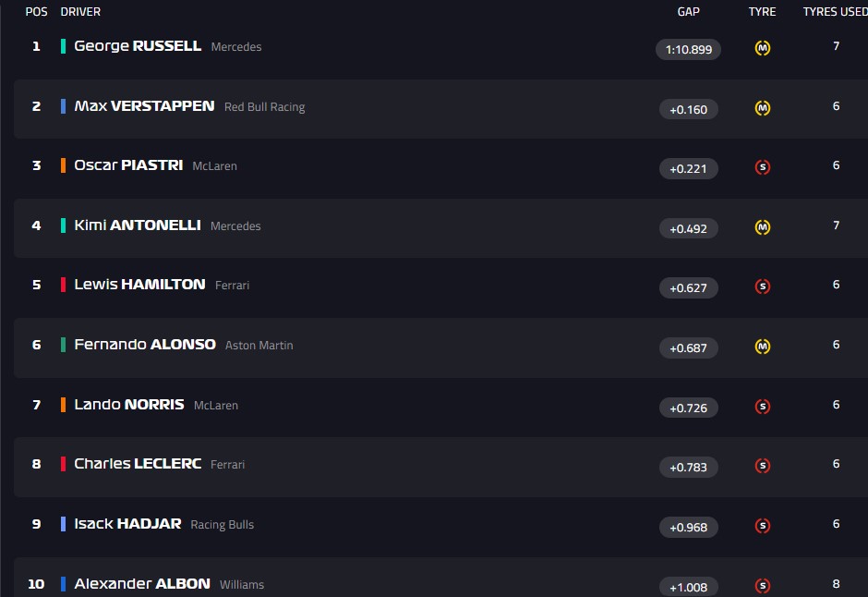The width and height of the screenshot is (868, 597).
Task: Open George Russell's driver name link
Action: [138, 46]
